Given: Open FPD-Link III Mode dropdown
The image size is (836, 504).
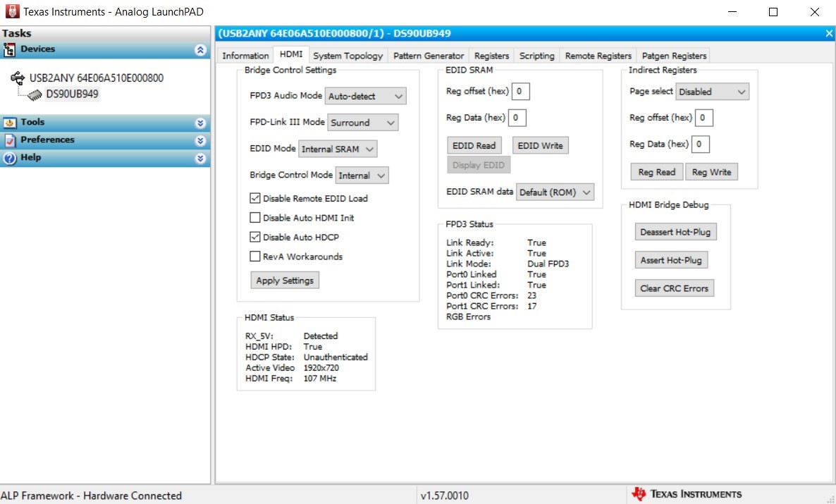Looking at the screenshot, I should pos(362,123).
